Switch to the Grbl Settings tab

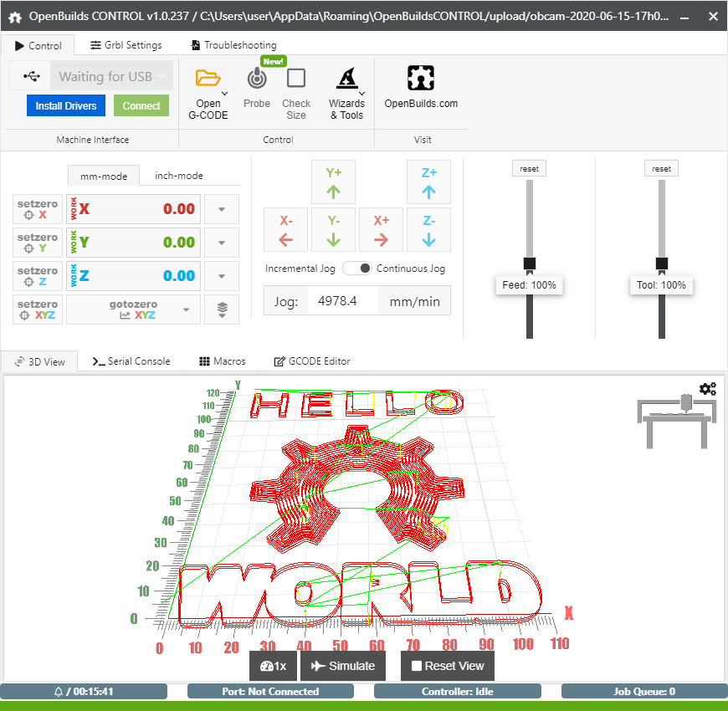click(126, 45)
